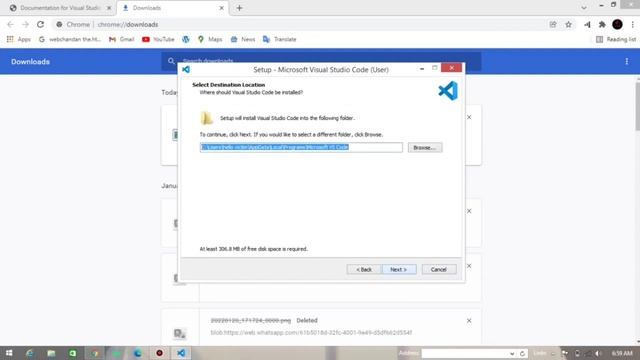Close the Downloads tab

point(222,8)
